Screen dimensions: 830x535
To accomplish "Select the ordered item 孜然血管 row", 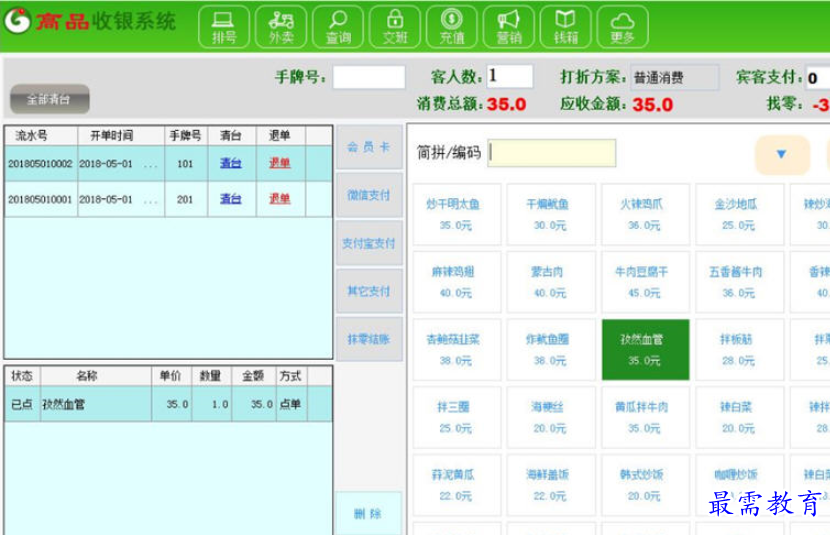I will 168,404.
